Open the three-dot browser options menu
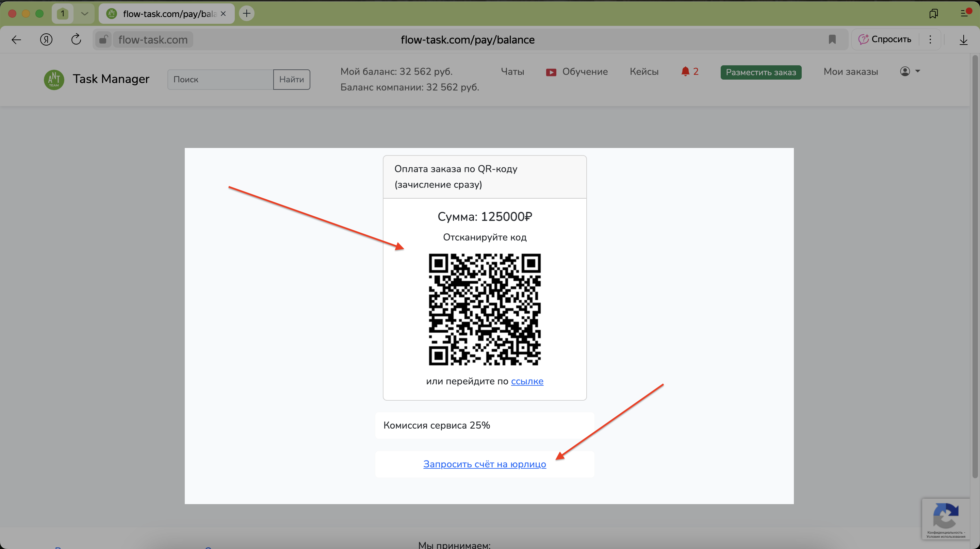The image size is (980, 549). (930, 39)
